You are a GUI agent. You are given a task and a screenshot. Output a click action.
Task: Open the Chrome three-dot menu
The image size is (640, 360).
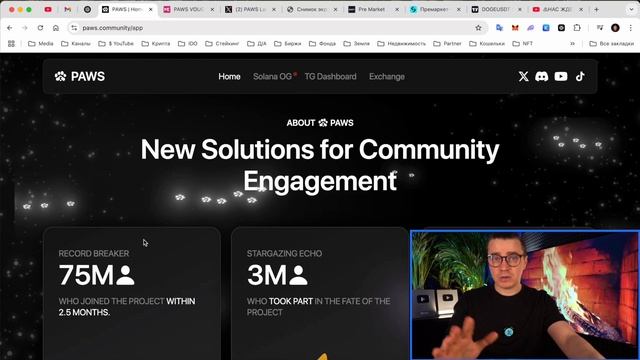[x=631, y=28]
